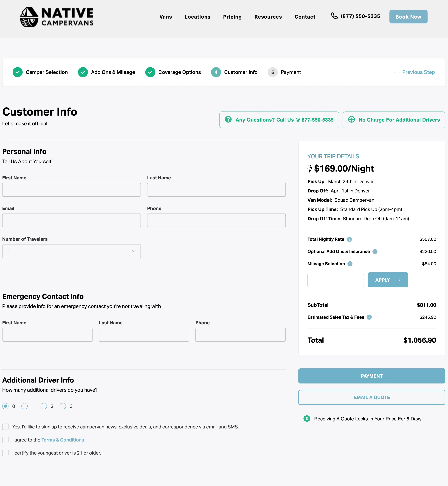Go to the Pricing menu item
This screenshot has height=486, width=448.
point(232,17)
